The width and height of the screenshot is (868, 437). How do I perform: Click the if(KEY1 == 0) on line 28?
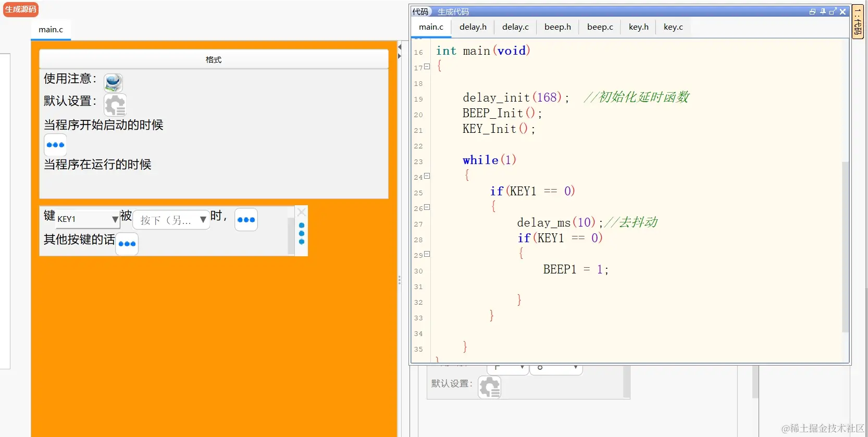tap(560, 238)
